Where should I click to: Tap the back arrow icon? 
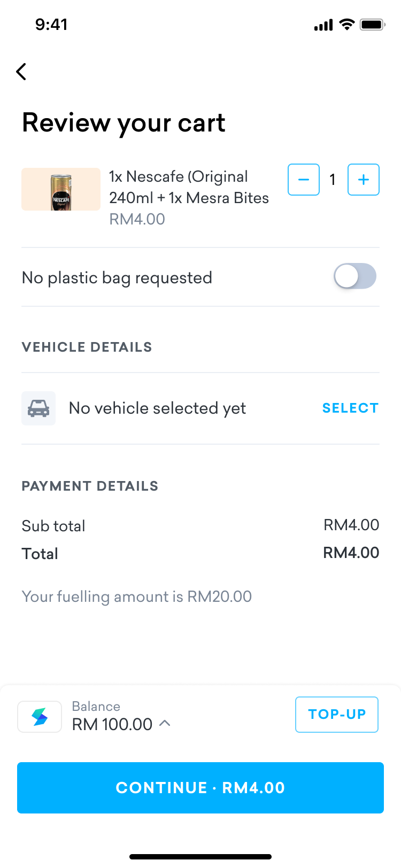[21, 72]
